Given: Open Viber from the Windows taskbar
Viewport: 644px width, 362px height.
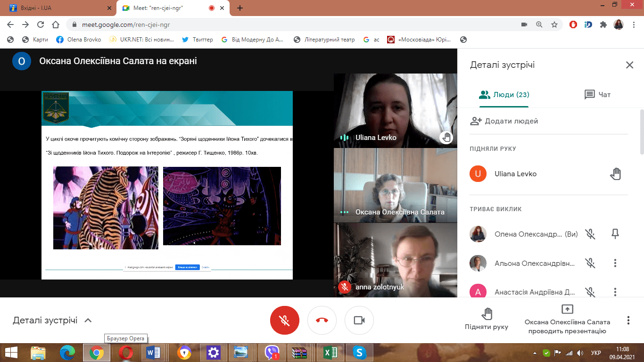Looking at the screenshot, I should [x=272, y=352].
